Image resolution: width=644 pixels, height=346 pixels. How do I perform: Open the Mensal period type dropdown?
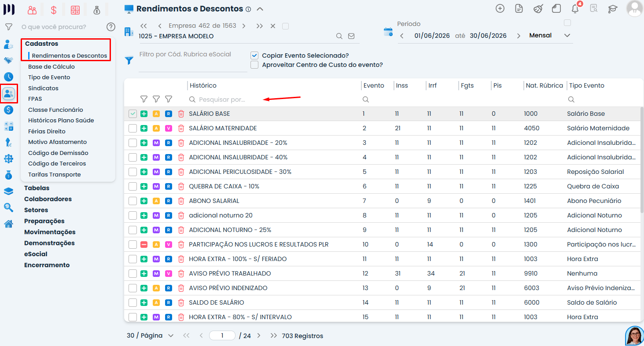[550, 35]
